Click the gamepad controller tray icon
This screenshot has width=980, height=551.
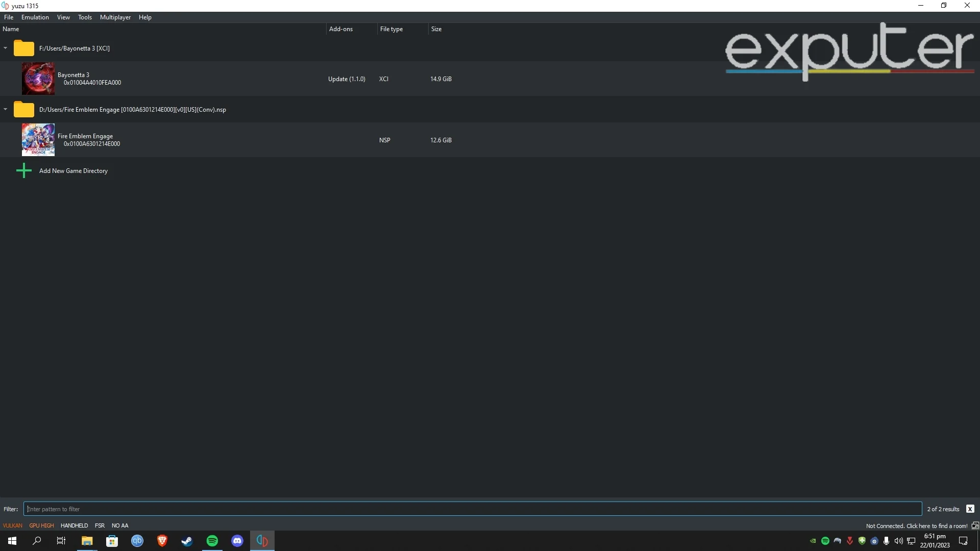[x=838, y=541]
